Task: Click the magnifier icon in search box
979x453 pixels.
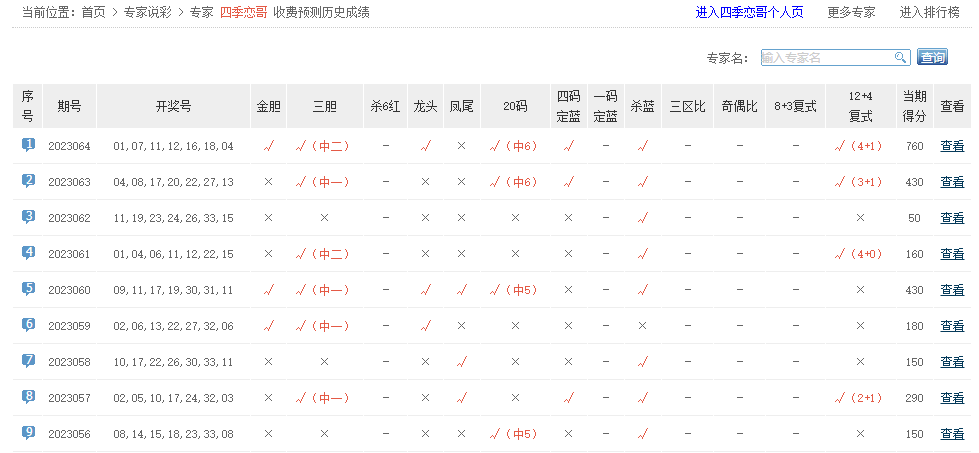Action: pos(901,58)
